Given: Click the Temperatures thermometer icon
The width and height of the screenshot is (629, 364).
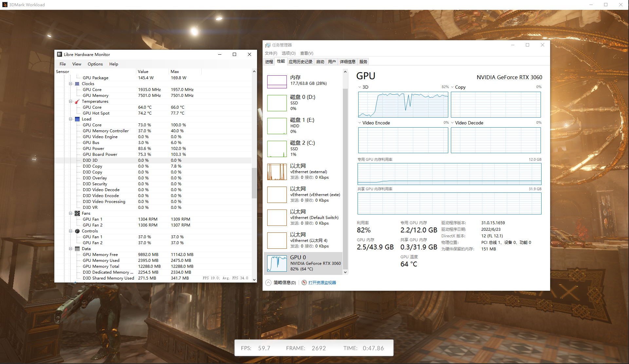Looking at the screenshot, I should (x=77, y=101).
